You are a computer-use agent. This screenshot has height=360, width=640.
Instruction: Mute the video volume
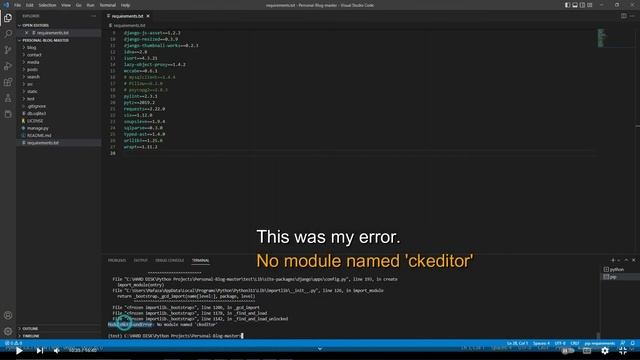click(57, 350)
